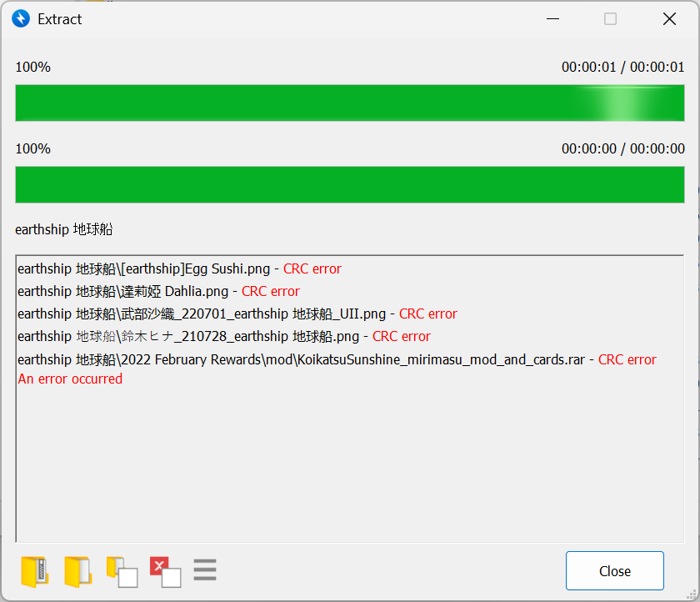
Task: Click the red X window icon
Action: [165, 572]
